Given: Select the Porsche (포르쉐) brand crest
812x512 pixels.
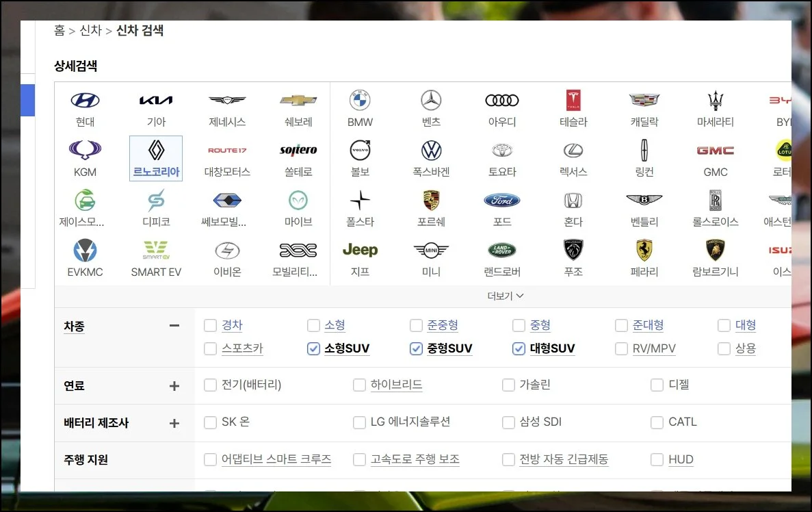Looking at the screenshot, I should click(x=431, y=201).
